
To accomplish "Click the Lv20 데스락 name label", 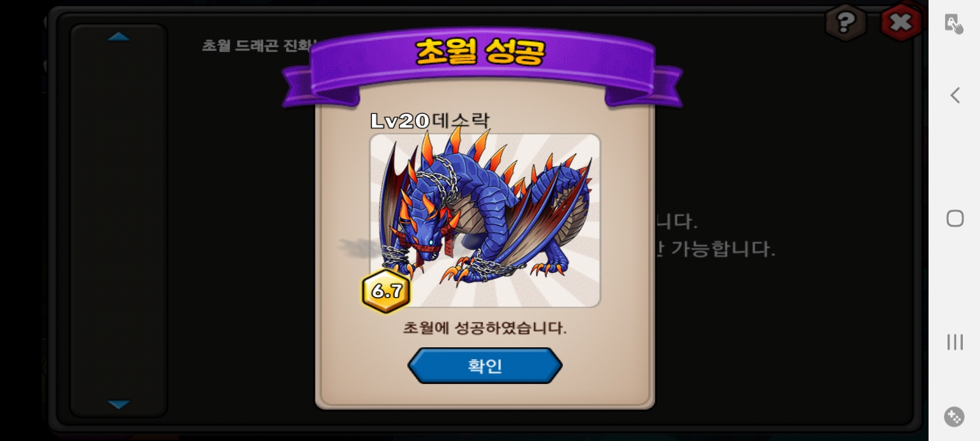I will pyautogui.click(x=430, y=121).
